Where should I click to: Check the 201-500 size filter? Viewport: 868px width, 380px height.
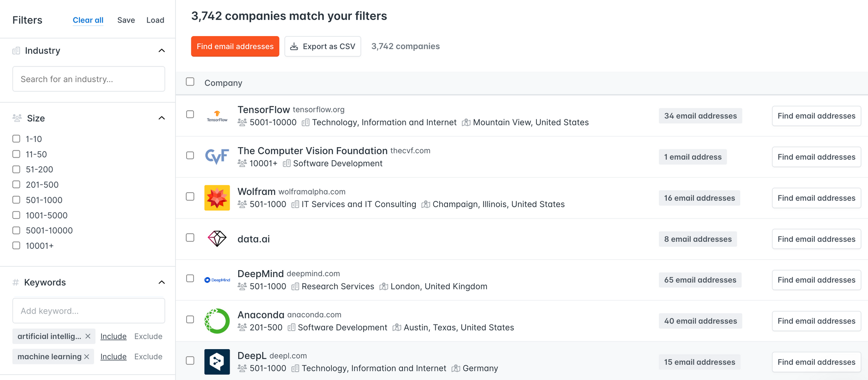tap(16, 184)
